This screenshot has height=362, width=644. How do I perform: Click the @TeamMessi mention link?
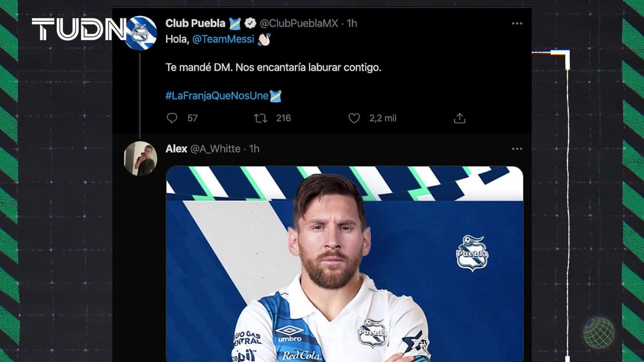click(223, 39)
